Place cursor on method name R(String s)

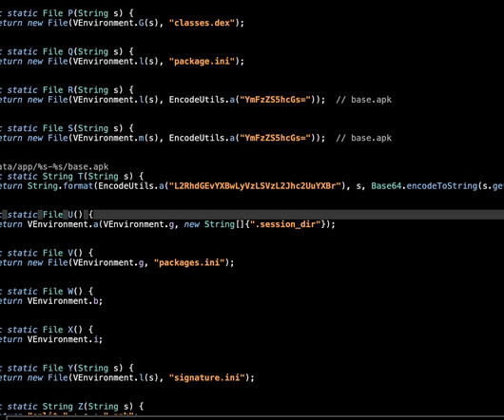[95, 90]
